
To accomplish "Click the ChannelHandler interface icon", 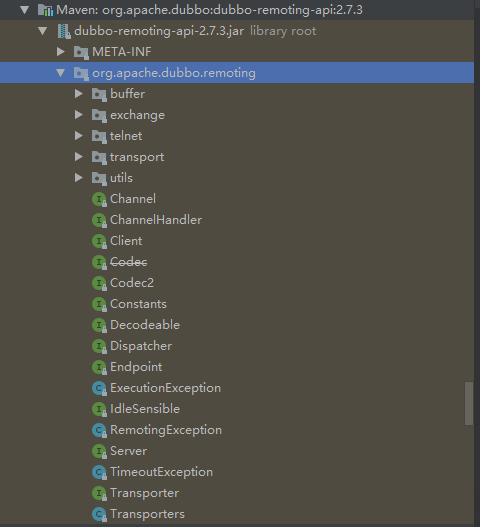I will click(99, 220).
